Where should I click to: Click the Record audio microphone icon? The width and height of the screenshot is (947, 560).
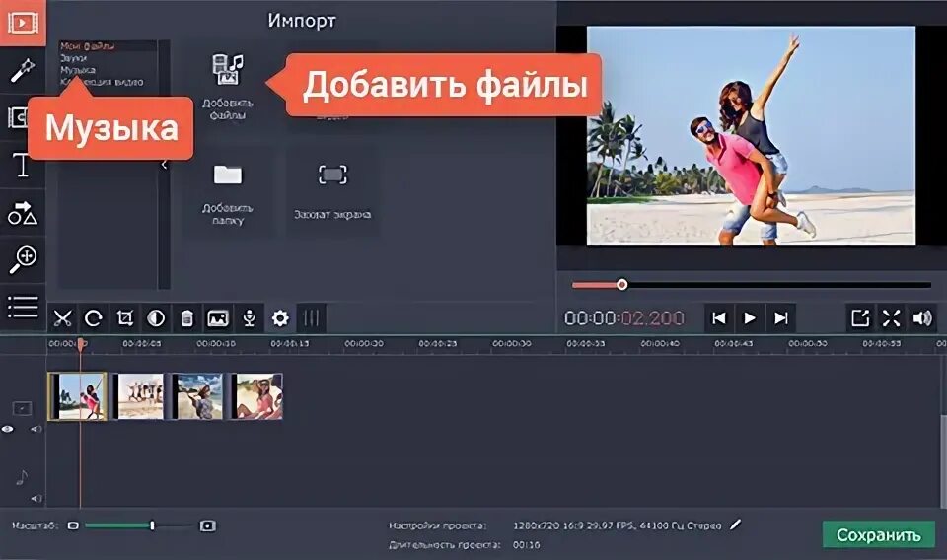[x=250, y=318]
